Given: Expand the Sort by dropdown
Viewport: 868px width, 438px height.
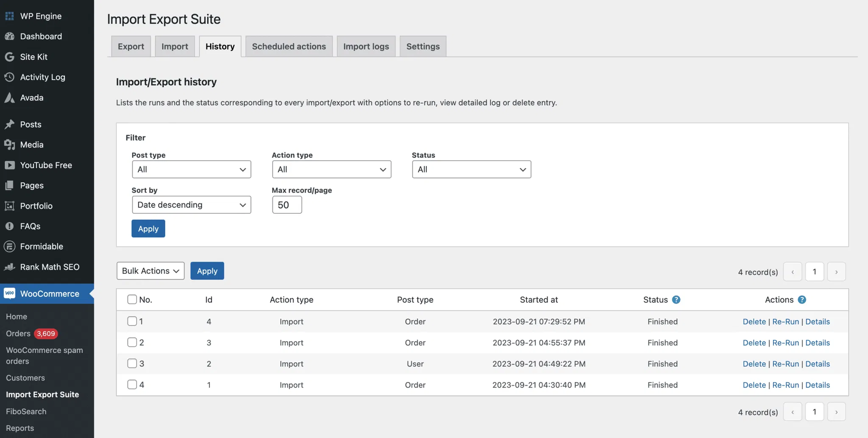Looking at the screenshot, I should (x=191, y=205).
